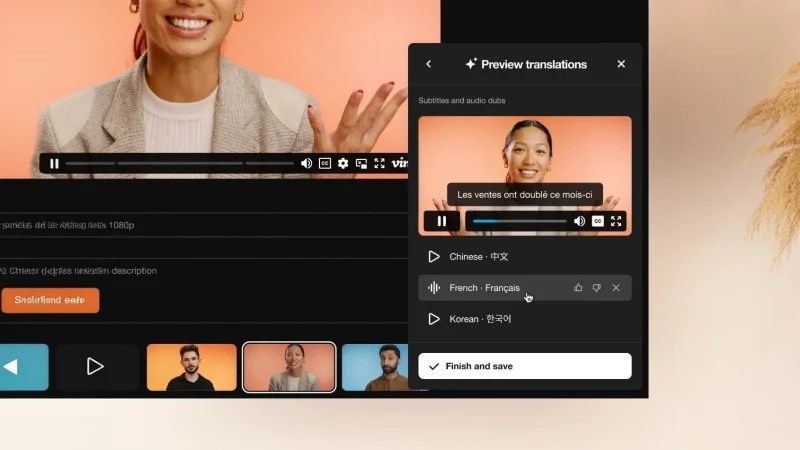800x450 pixels.
Task: Seek on the preview video progress bar
Action: pyautogui.click(x=519, y=221)
